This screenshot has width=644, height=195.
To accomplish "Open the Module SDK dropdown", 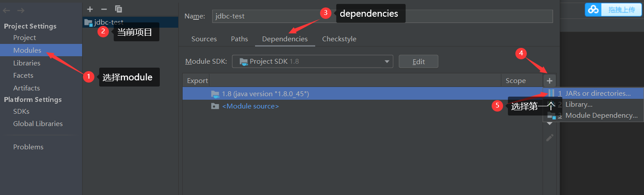I will point(313,61).
